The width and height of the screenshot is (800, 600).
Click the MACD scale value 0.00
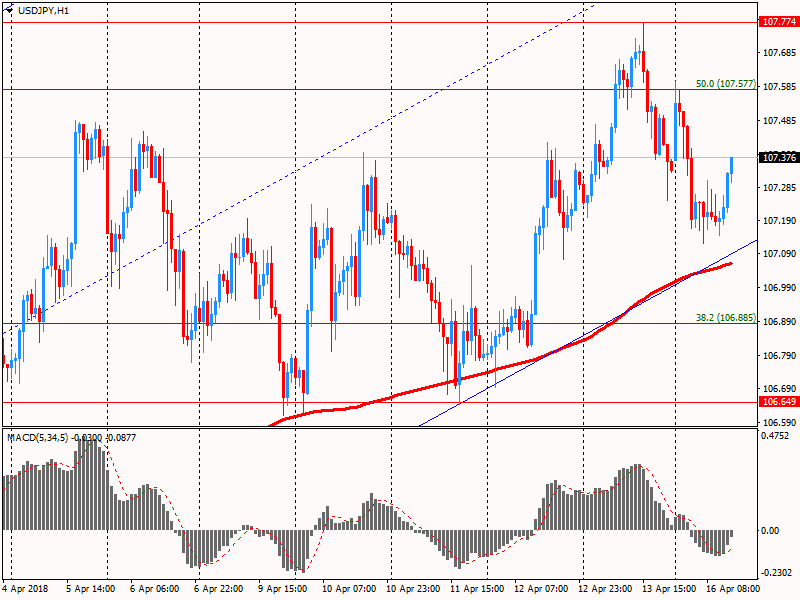coord(770,531)
